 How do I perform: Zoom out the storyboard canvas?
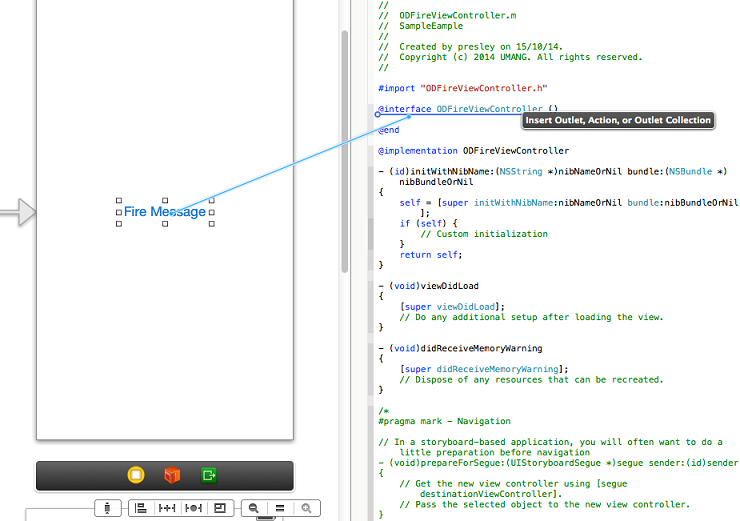click(x=254, y=508)
